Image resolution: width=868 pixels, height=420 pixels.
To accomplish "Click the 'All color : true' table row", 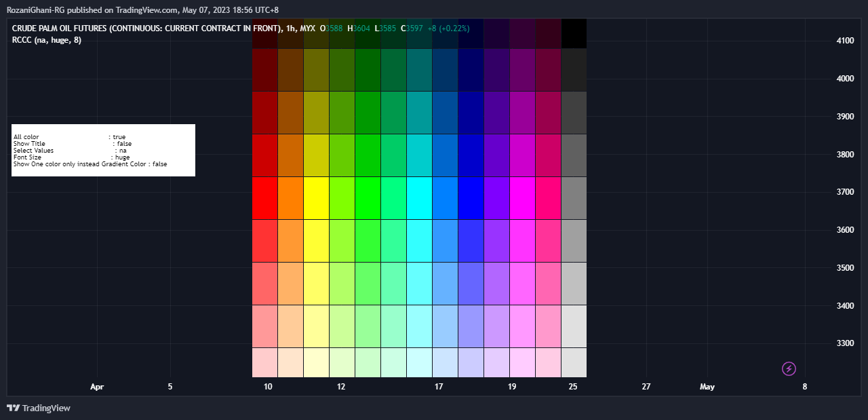I will [69, 137].
